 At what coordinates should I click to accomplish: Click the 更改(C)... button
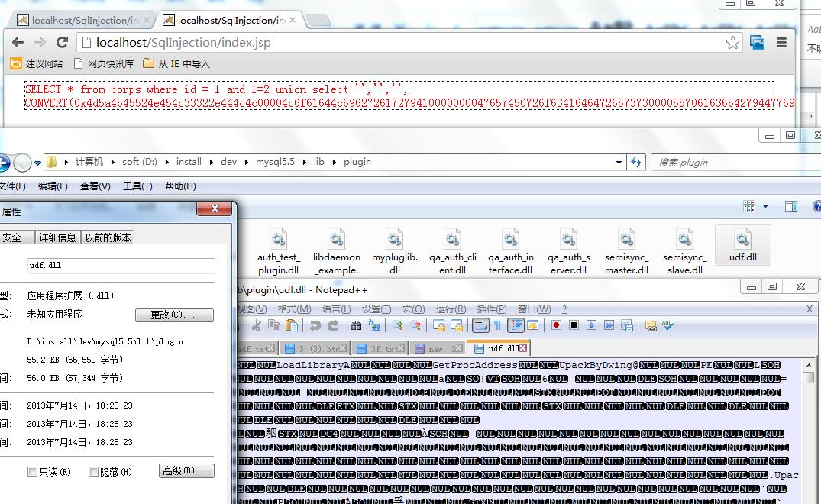coord(174,315)
